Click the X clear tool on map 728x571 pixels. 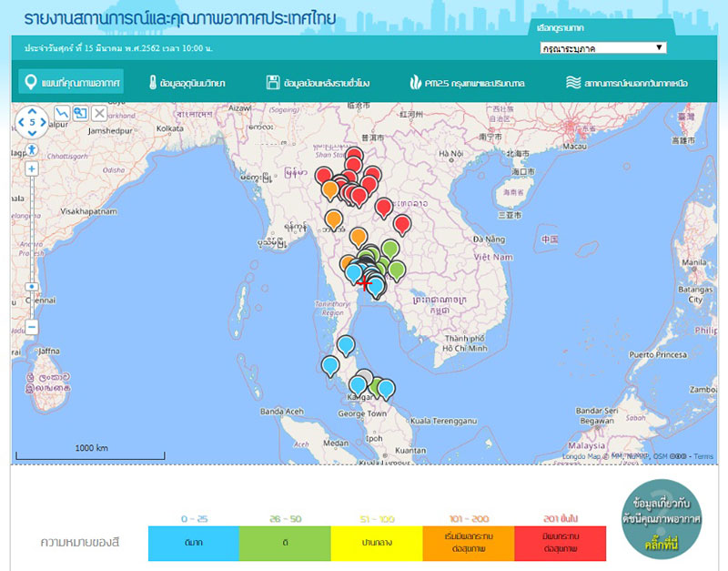coord(99,113)
